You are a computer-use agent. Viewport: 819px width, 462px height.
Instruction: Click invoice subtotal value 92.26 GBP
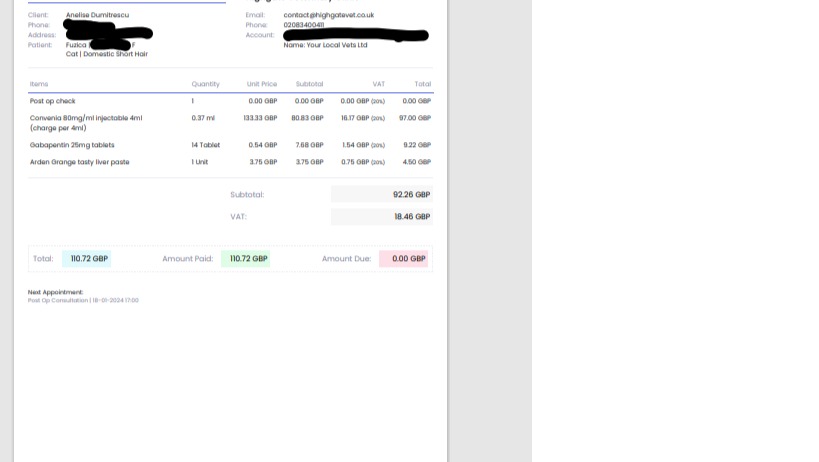click(x=412, y=195)
